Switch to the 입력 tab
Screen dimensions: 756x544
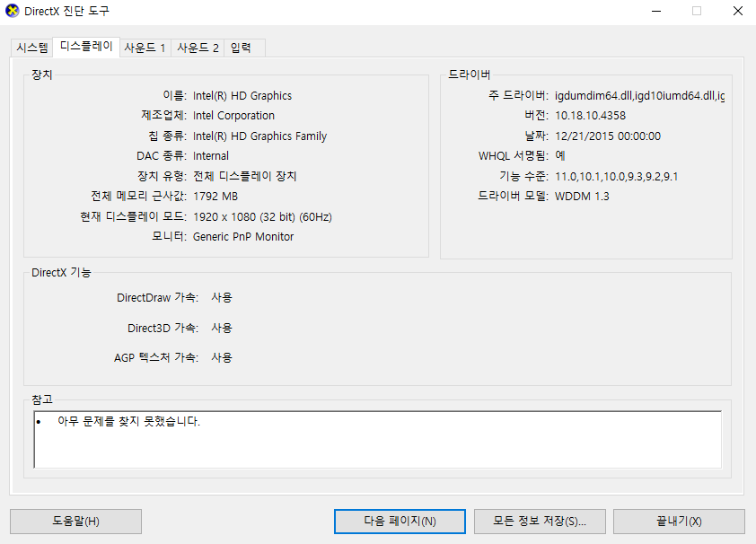241,48
